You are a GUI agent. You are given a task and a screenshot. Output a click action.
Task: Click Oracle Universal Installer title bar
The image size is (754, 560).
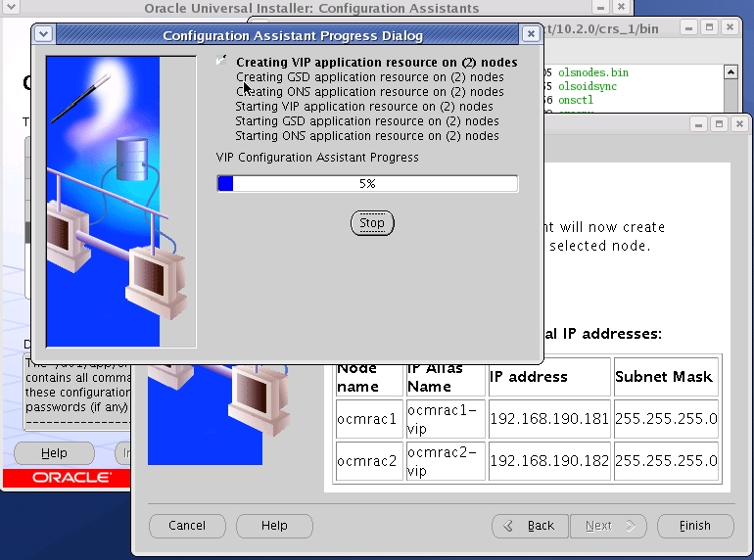coord(311,7)
